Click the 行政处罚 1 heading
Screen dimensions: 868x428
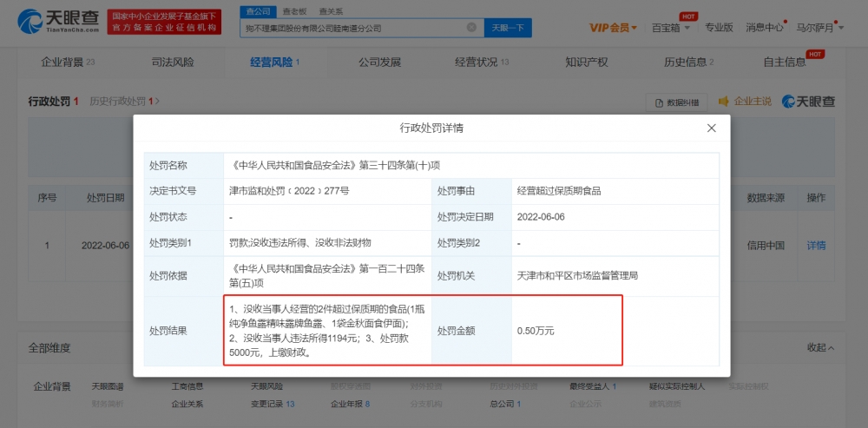pos(54,102)
